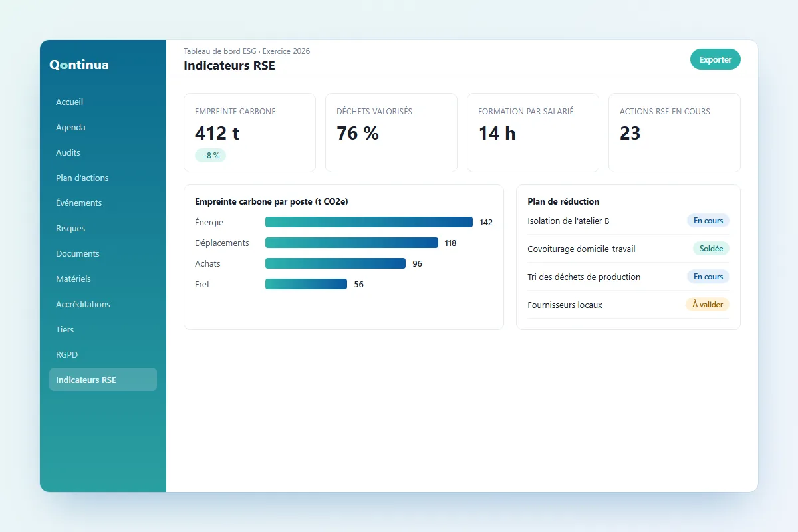Open Accréditations in the sidebar
The image size is (798, 532).
[x=103, y=304]
